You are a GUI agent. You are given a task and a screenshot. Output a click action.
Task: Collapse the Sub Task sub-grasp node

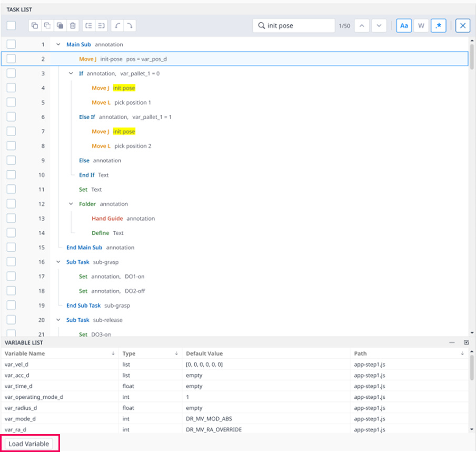(x=58, y=262)
